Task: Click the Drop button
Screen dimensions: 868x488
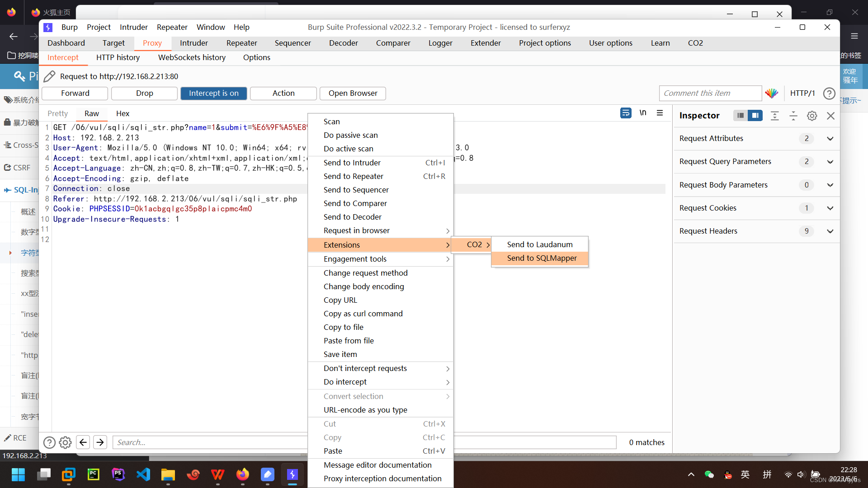Action: tap(144, 94)
